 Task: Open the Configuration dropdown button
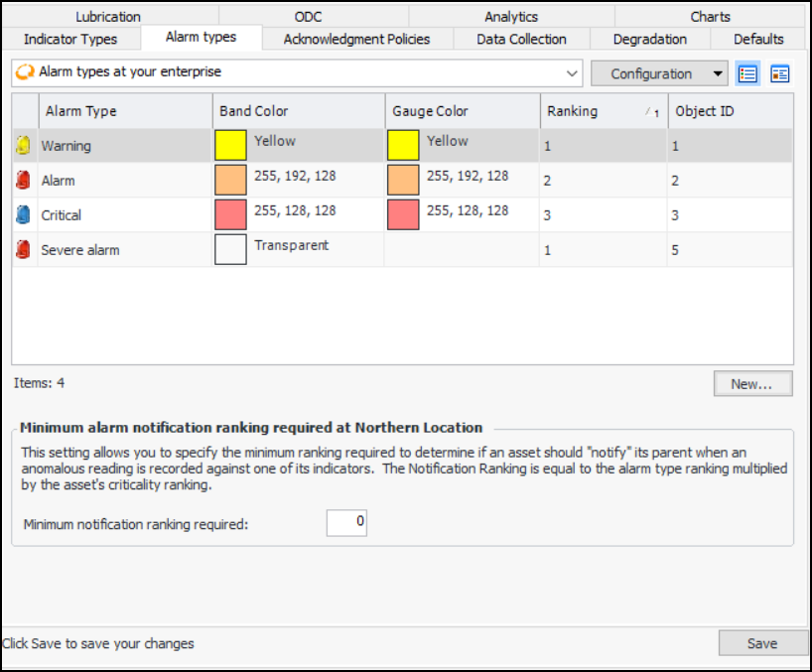660,73
